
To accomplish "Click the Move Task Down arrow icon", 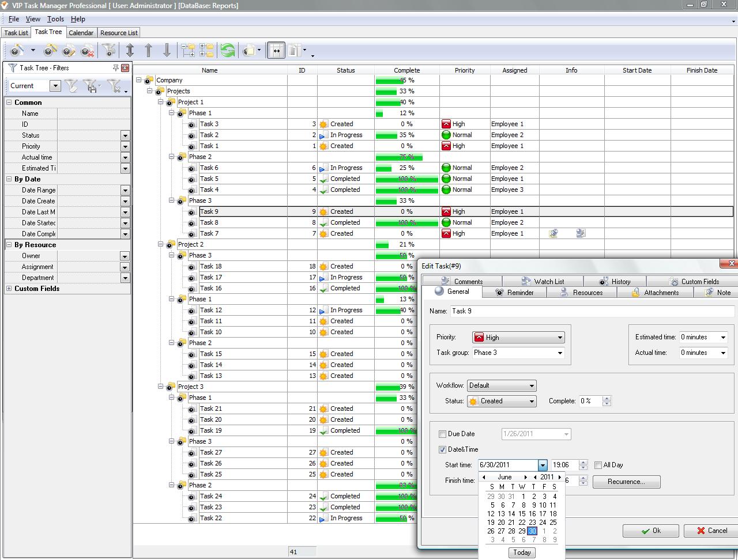I will click(x=167, y=51).
